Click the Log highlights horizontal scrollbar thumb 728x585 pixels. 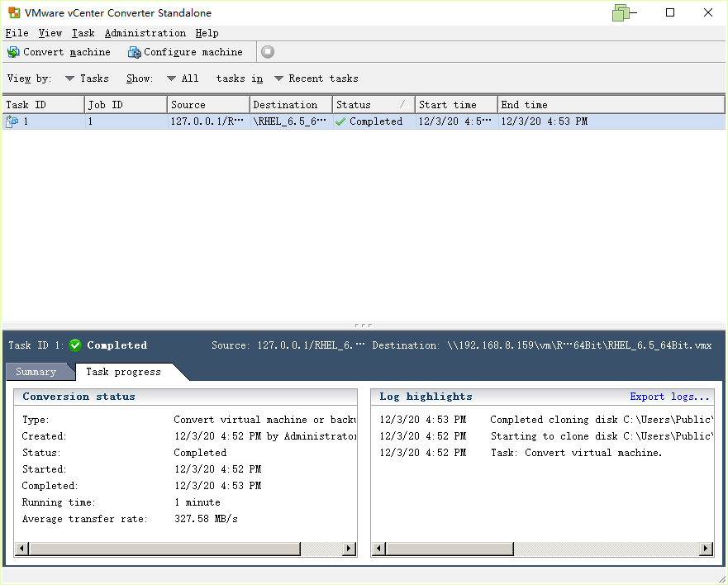pyautogui.click(x=450, y=549)
